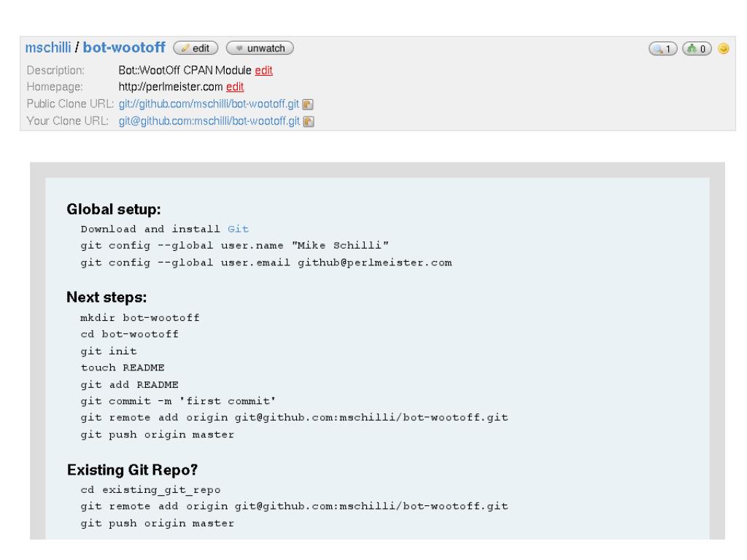Click the 'git config --global user.name' line
Image resolution: width=747 pixels, height=560 pixels.
(x=234, y=246)
